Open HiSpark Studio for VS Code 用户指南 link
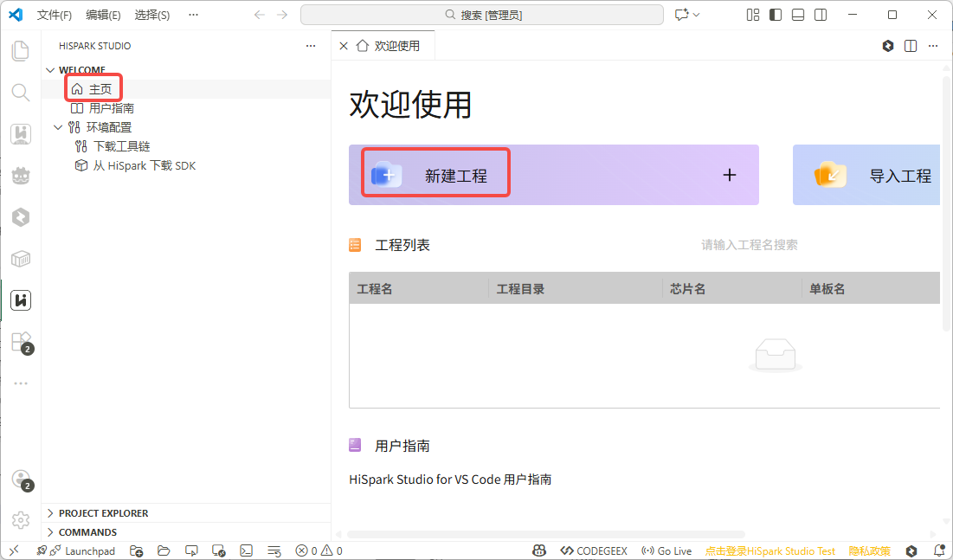 click(450, 480)
